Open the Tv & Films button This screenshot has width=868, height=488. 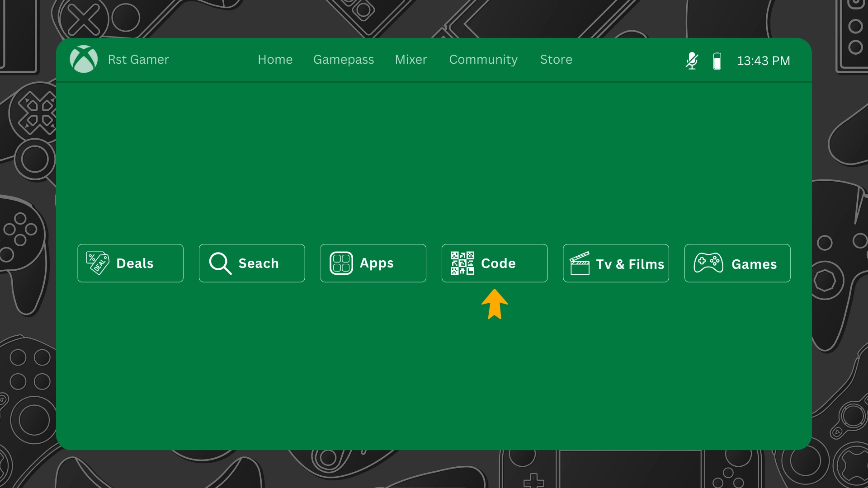click(616, 263)
